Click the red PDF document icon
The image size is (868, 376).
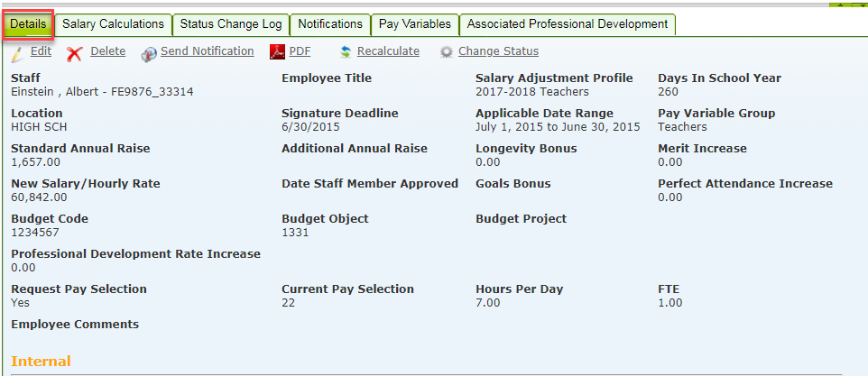(x=278, y=52)
